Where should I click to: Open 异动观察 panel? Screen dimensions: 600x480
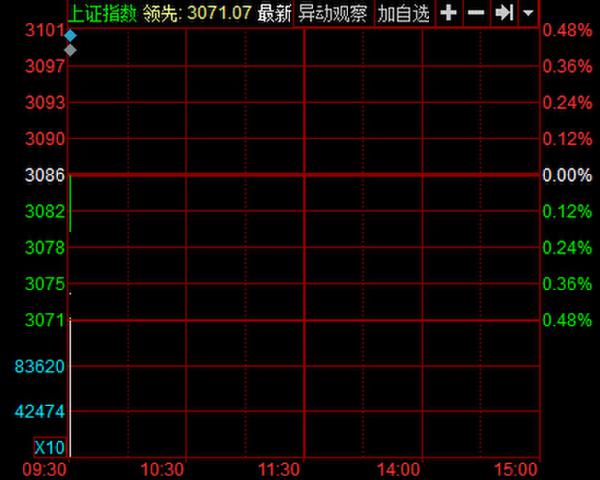pyautogui.click(x=332, y=13)
